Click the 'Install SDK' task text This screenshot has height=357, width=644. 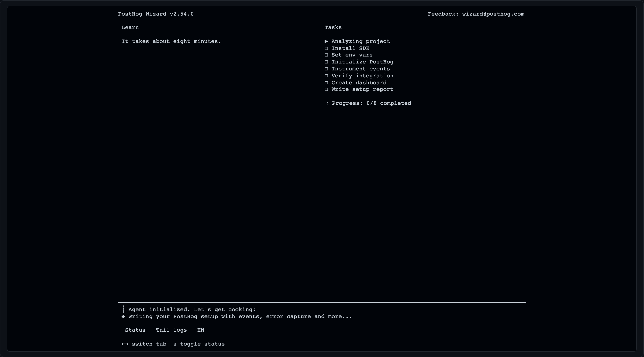(x=350, y=48)
